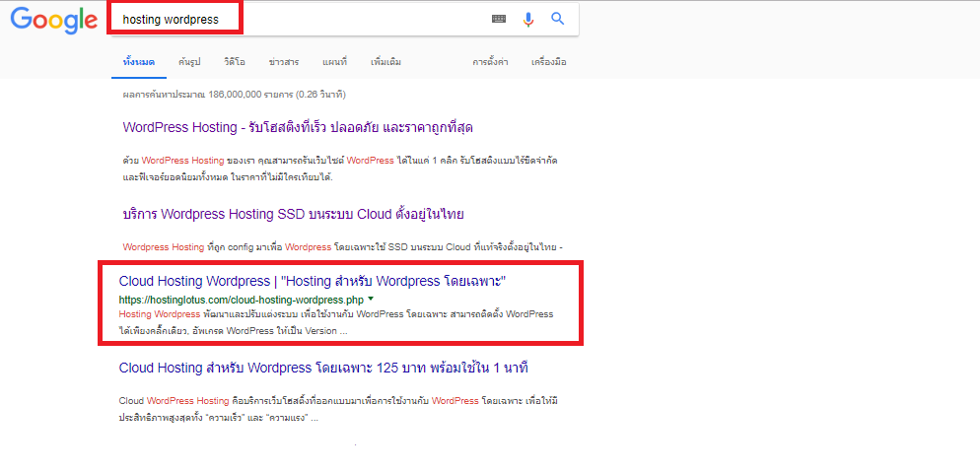Open Cloud Hosting 125 บาท result
Viewport: 980px width, 472px height.
(323, 368)
